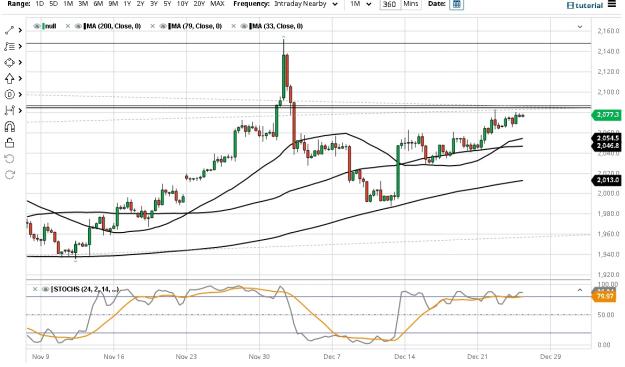Click the orange 79.97 stochastic value tag
This screenshot has width=625, height=367.
click(605, 296)
